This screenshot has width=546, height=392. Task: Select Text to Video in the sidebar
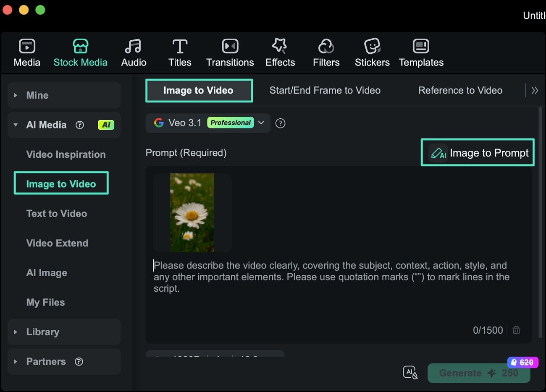coord(57,214)
